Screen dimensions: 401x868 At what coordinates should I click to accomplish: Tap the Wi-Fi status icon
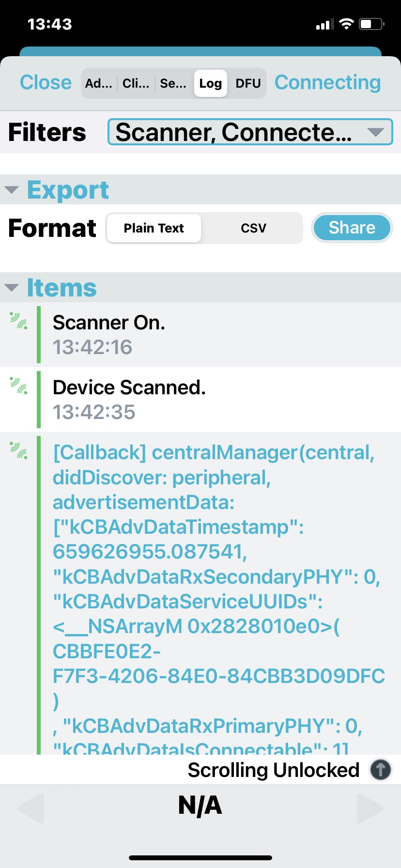(346, 24)
